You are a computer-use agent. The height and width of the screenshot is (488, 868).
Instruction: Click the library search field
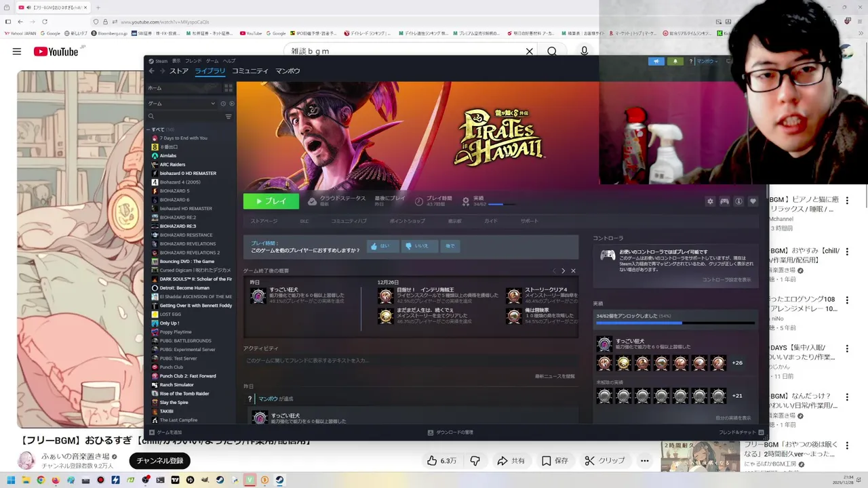184,117
